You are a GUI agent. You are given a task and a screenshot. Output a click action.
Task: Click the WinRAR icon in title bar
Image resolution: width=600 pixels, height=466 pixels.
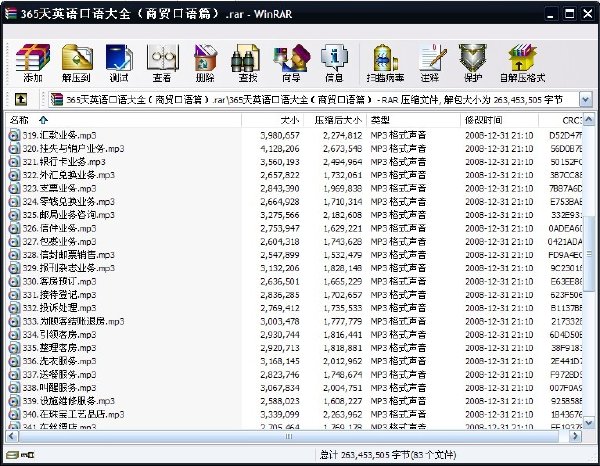pos(11,14)
